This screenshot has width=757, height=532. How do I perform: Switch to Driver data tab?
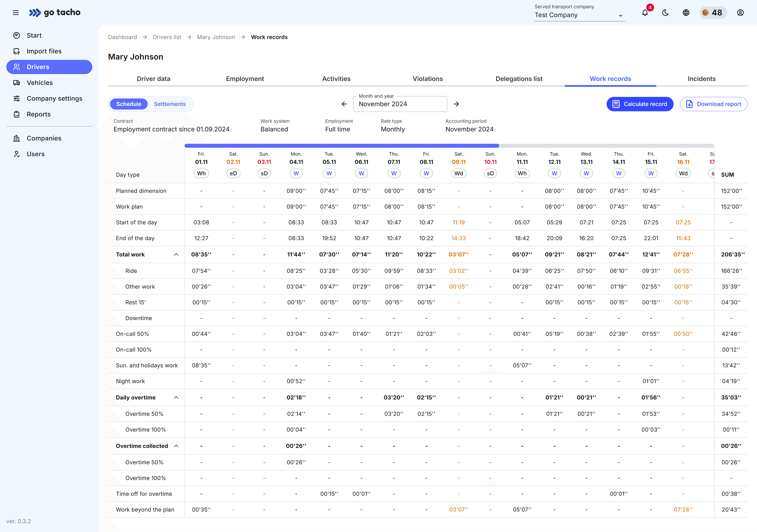point(154,79)
